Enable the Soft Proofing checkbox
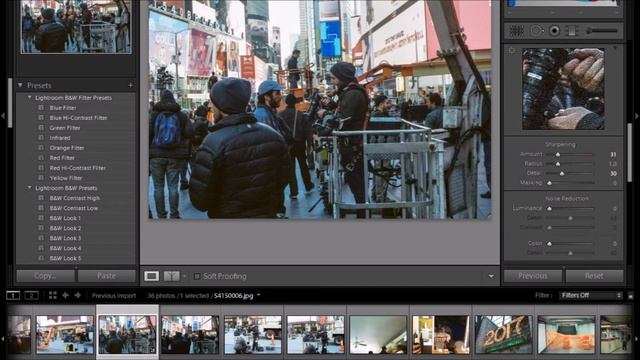This screenshot has width=640, height=360. [197, 276]
